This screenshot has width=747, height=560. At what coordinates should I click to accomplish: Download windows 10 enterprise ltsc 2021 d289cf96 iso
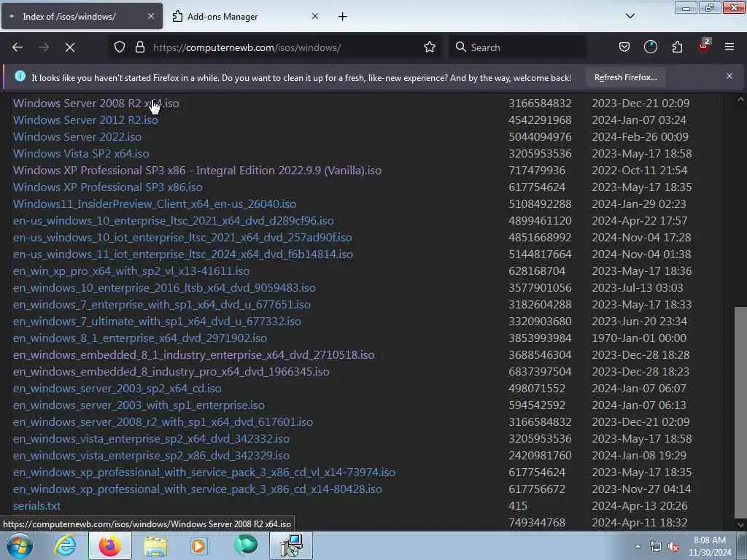coord(174,220)
